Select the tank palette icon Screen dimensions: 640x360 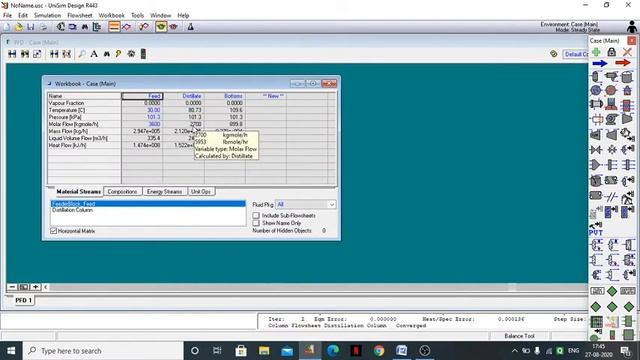pyautogui.click(x=627, y=77)
